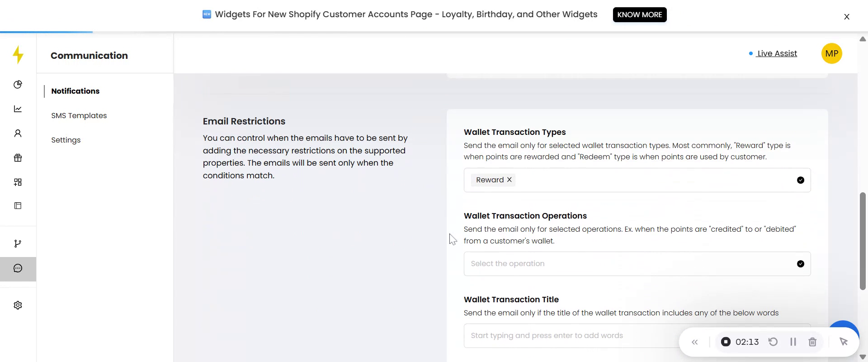Screen dimensions: 868x362
Task: Open the workflow branch icon
Action: [x=18, y=244]
